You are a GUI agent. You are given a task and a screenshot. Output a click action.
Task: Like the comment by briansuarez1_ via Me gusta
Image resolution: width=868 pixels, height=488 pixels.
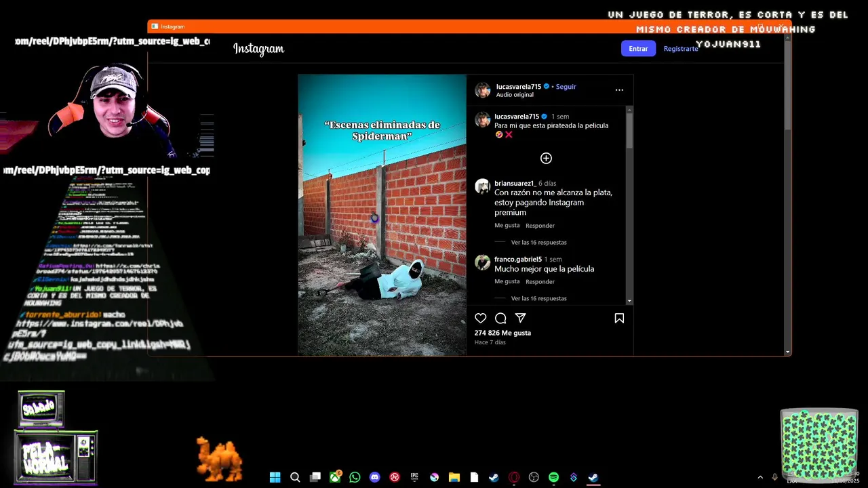pyautogui.click(x=507, y=225)
